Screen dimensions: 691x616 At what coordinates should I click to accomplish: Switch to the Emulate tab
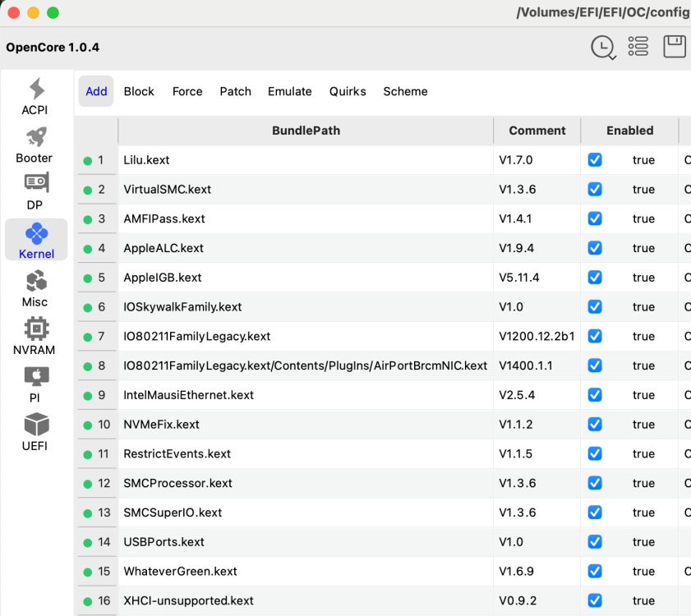[x=289, y=91]
